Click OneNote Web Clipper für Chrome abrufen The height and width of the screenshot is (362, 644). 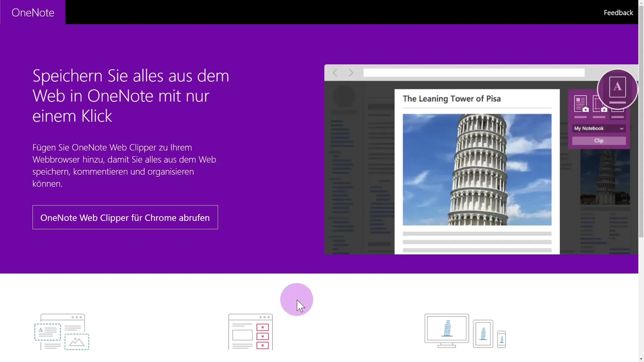pos(125,217)
